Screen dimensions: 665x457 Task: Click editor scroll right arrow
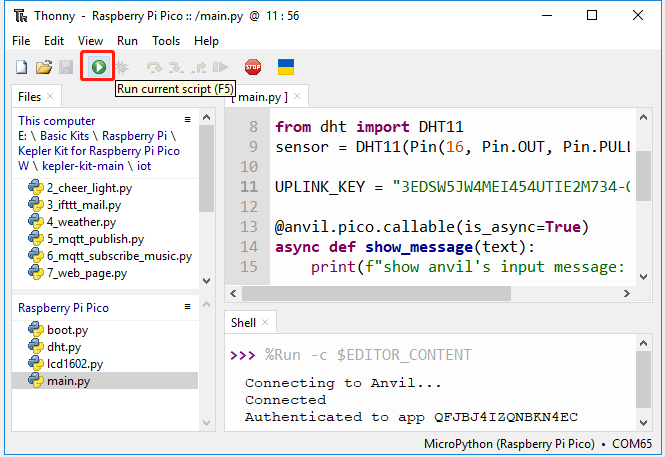pos(626,293)
